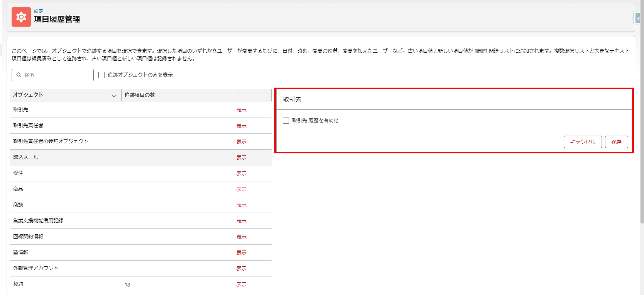
Task: Select the 取引先責任者 object name
Action: [28, 125]
